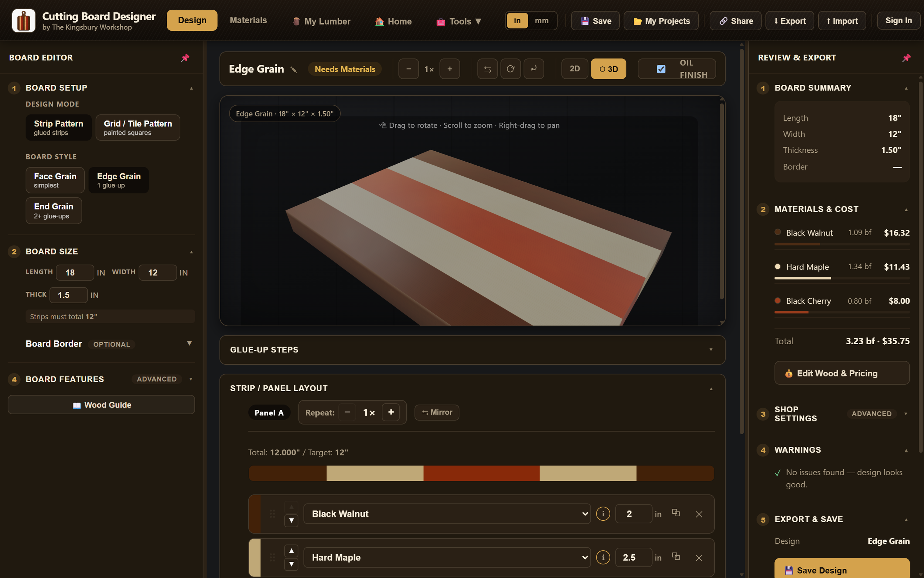Open the Design tab
924x578 pixels.
click(192, 20)
